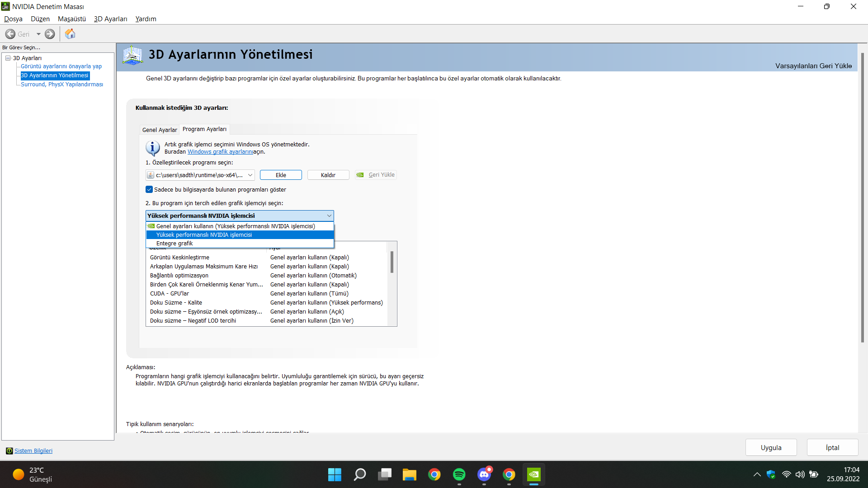Open the Masaüstü menu
The height and width of the screenshot is (488, 868).
point(71,19)
